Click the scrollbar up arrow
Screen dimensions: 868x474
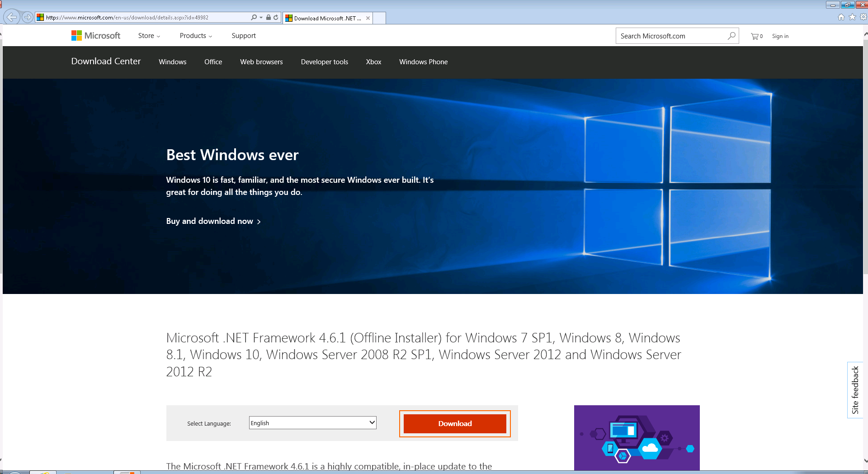(865, 34)
